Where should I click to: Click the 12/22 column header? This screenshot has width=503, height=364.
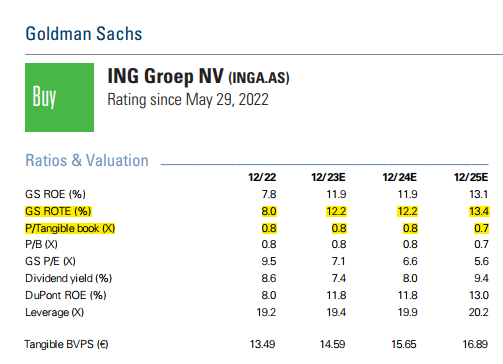click(x=262, y=177)
